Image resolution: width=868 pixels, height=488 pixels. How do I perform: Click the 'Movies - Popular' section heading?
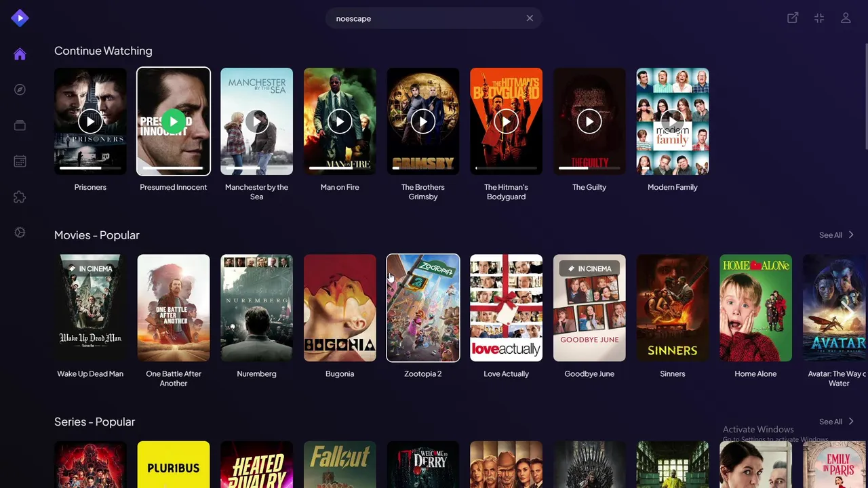coord(97,235)
